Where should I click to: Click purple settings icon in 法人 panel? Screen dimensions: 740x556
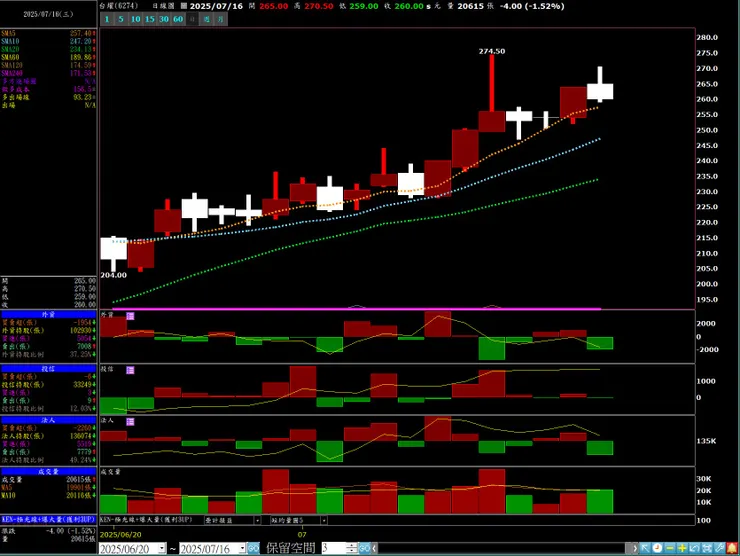pyautogui.click(x=130, y=421)
